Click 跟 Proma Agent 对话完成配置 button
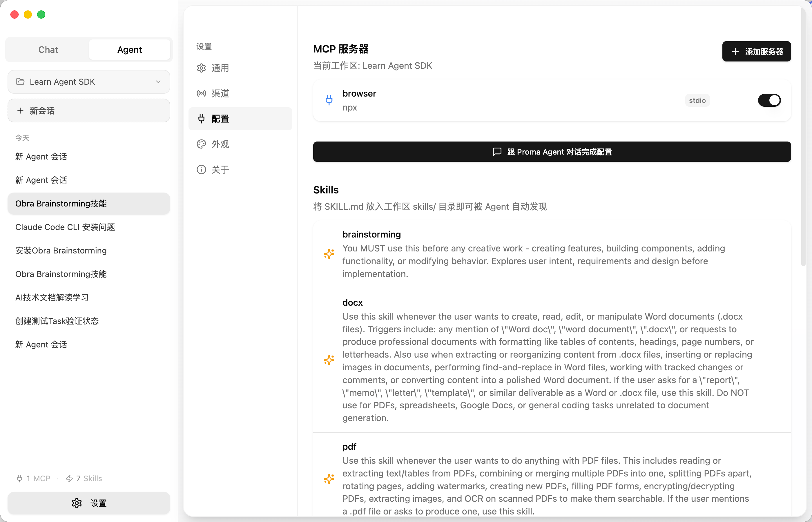 [x=552, y=152]
